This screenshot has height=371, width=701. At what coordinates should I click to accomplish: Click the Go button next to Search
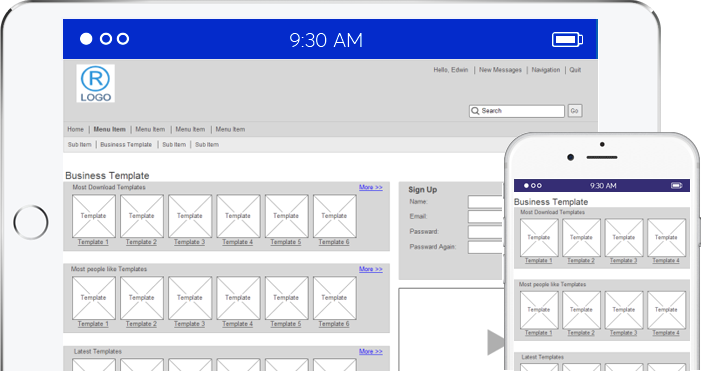point(575,111)
